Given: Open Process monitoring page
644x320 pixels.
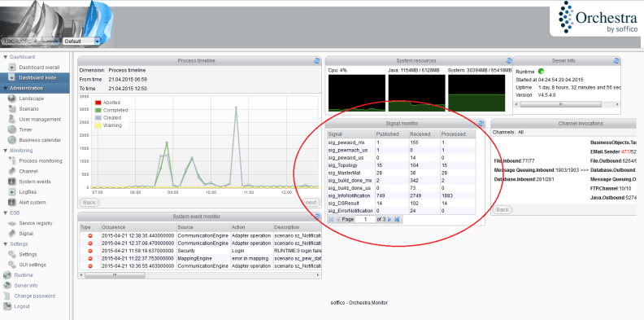Looking at the screenshot, I should coord(41,161).
